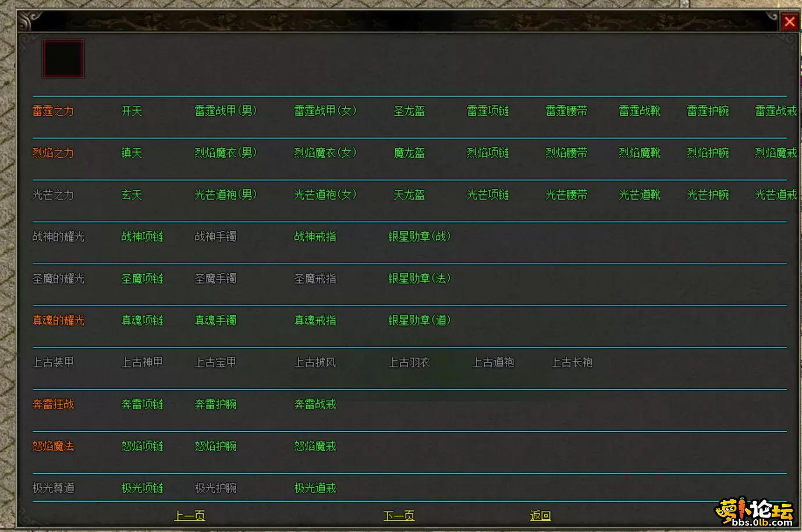Select 雷霆战靴 item
The height and width of the screenshot is (532, 802).
640,111
